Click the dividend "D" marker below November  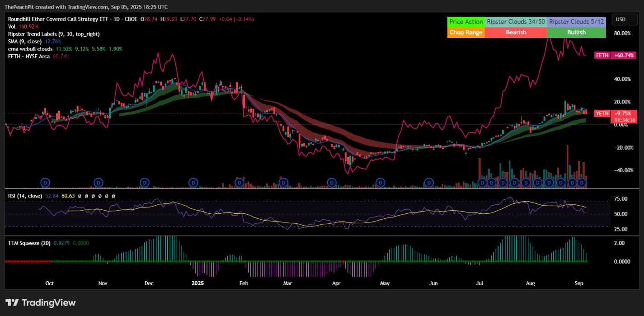(98, 183)
